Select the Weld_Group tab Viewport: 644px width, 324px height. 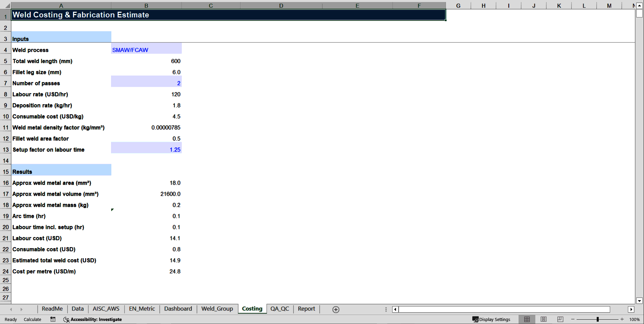click(217, 309)
